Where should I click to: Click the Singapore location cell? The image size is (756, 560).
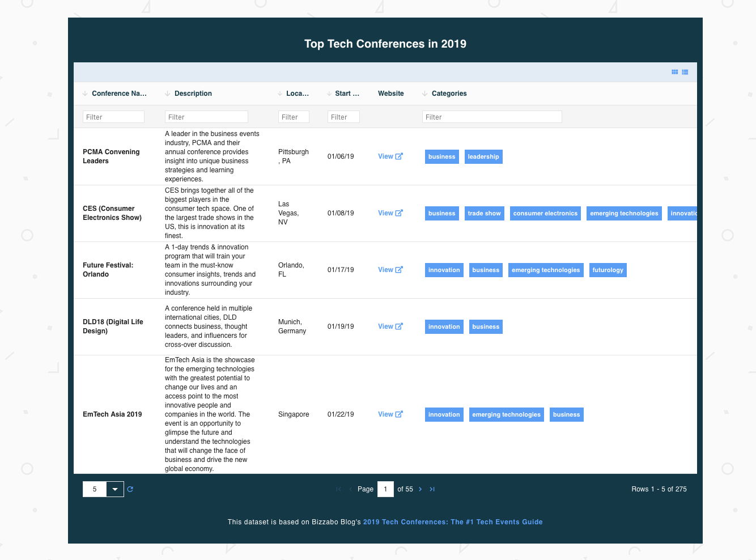[294, 414]
